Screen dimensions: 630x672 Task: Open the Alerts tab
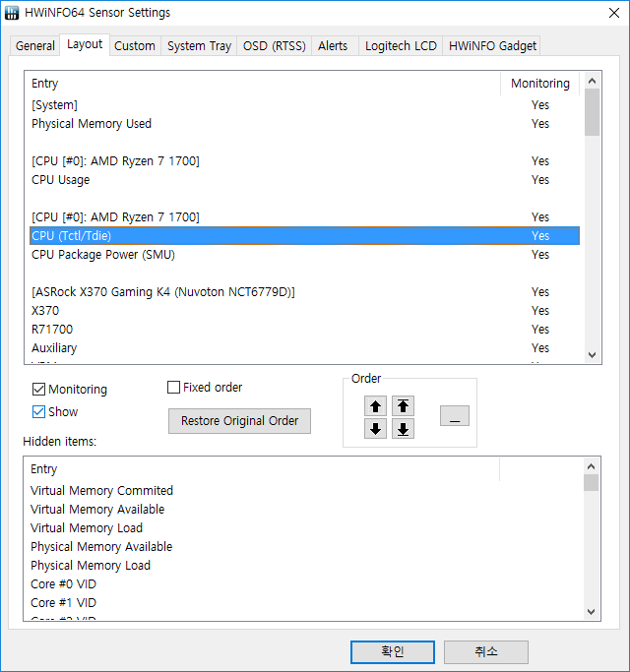coord(333,46)
